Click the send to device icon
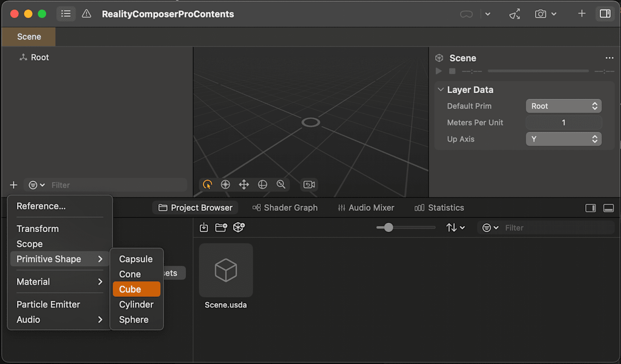 (514, 14)
